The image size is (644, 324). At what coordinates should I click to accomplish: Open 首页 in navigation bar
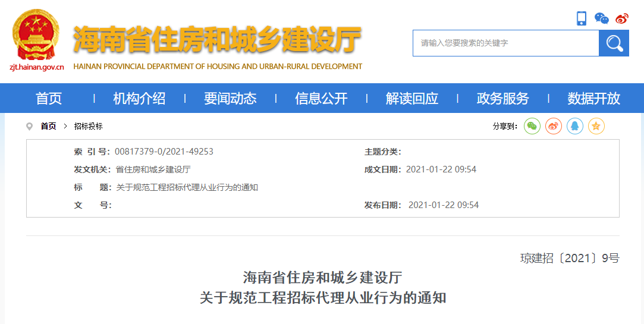49,99
